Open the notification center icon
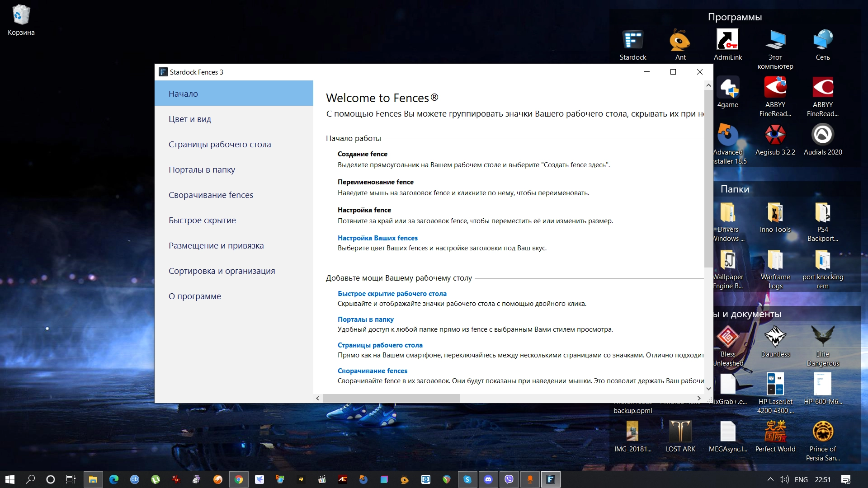The image size is (868, 488). (846, 479)
